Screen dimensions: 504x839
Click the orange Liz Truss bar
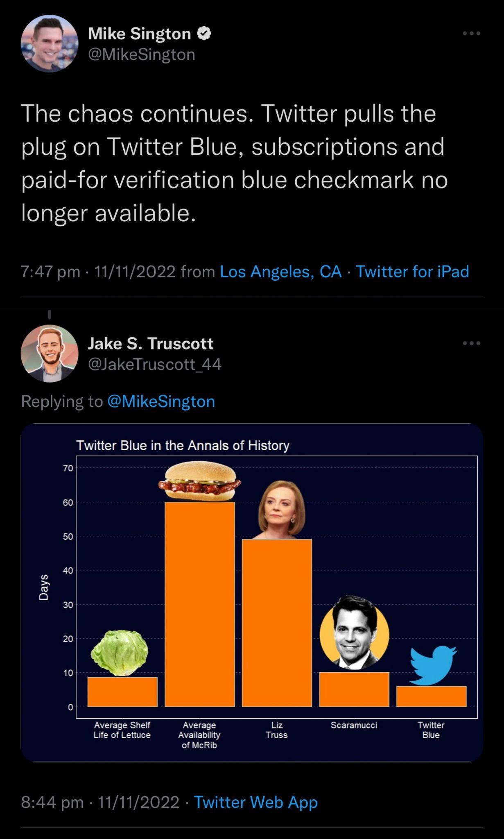pyautogui.click(x=277, y=623)
